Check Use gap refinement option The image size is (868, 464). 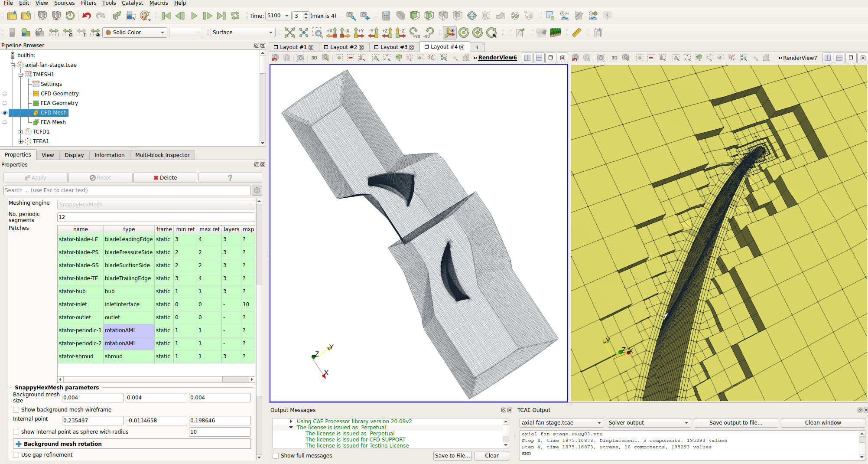click(16, 454)
